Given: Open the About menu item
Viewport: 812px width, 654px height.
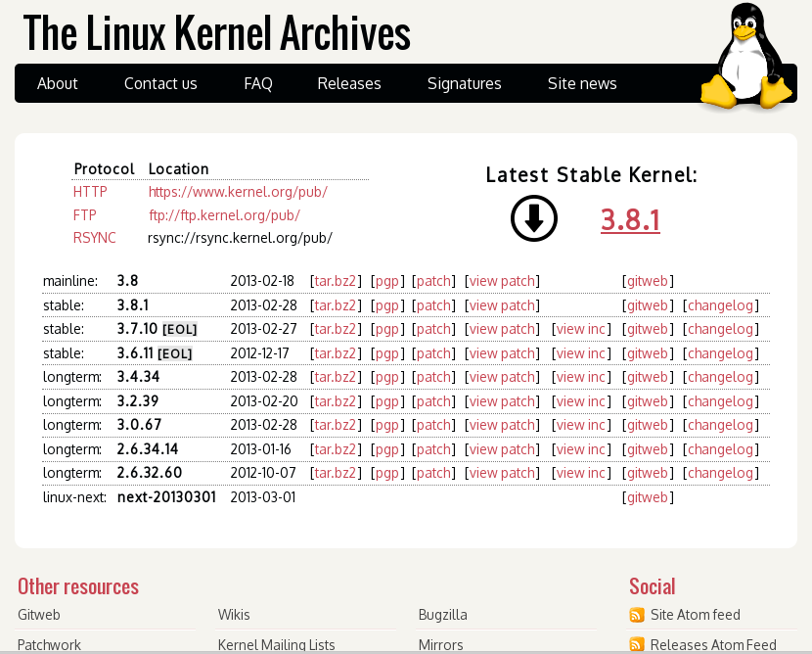Looking at the screenshot, I should click(x=57, y=83).
